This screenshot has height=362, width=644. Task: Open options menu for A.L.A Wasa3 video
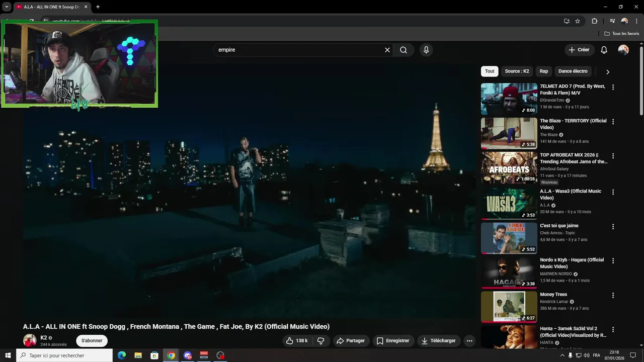[x=613, y=192]
